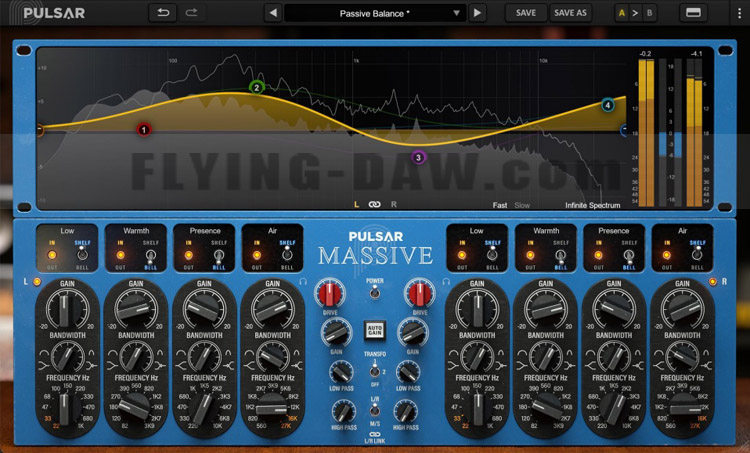Click right HIGH PASS knob
The height and width of the screenshot is (453, 750).
pos(406,412)
